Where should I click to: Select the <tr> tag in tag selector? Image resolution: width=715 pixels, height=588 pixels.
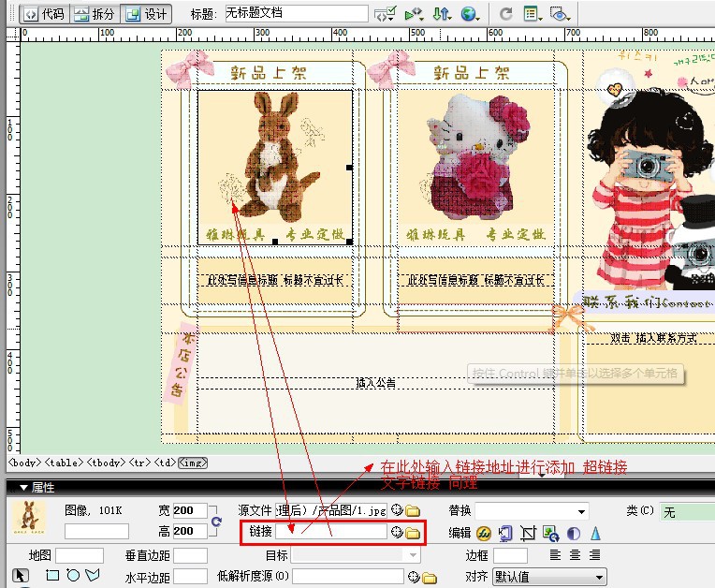click(139, 463)
